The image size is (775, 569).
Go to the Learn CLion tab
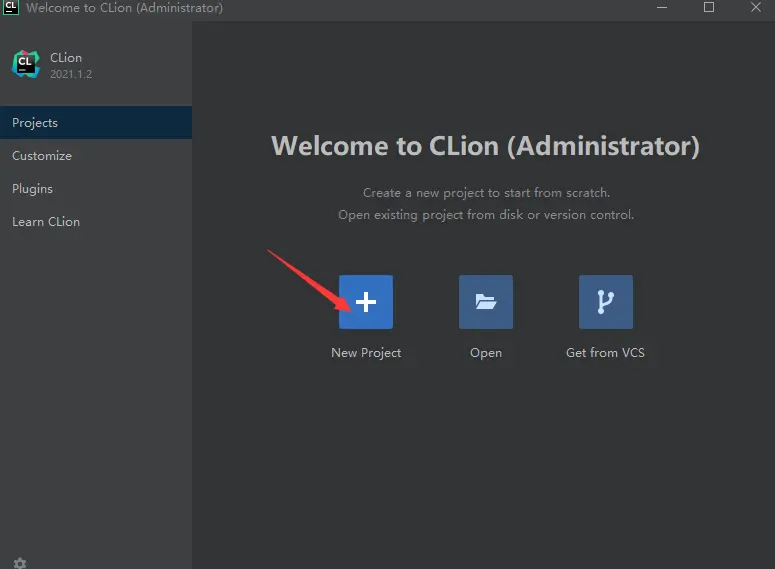96,221
